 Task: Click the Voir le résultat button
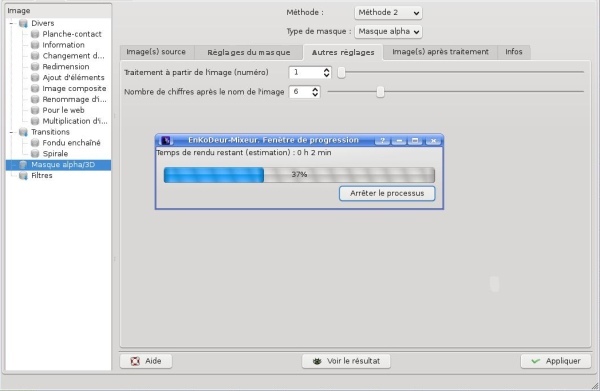[x=346, y=361]
